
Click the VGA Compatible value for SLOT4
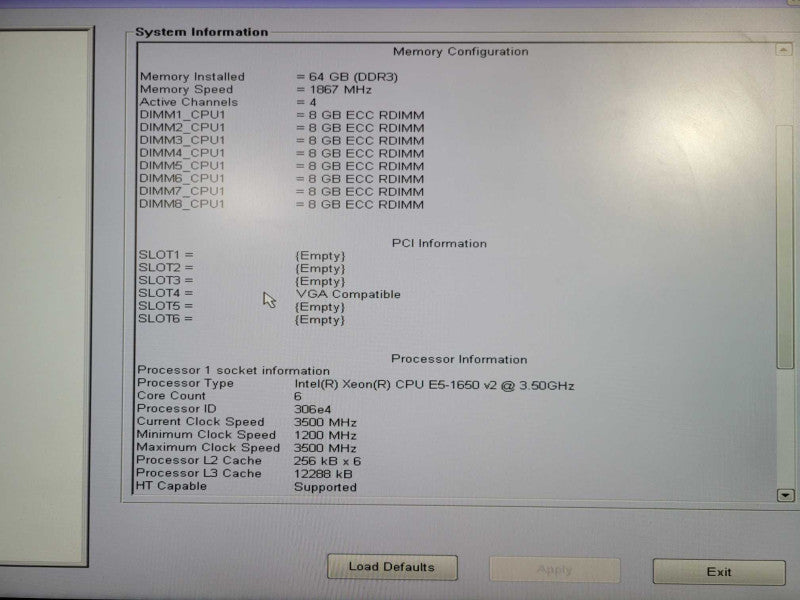(348, 294)
